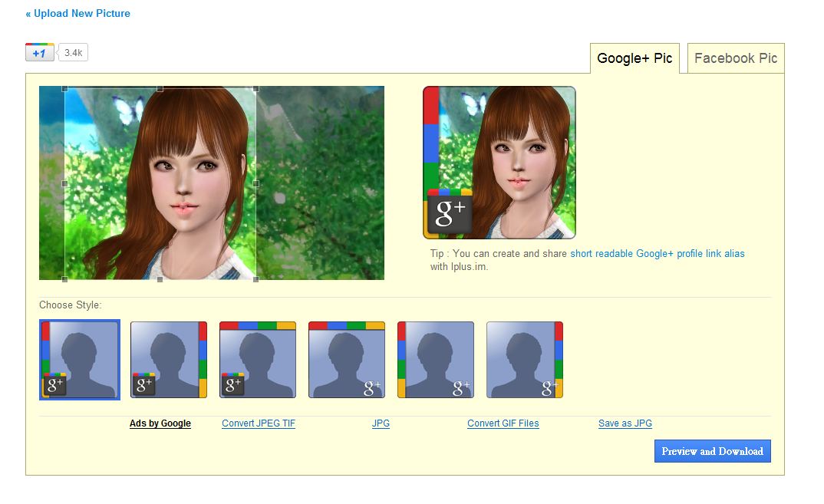The image size is (824, 504).
Task: Grab the top-left crop handle
Action: 64,89
